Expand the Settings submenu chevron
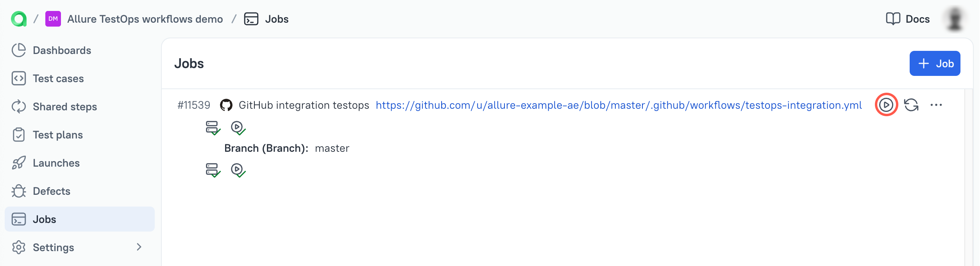980x266 pixels. pyautogui.click(x=139, y=247)
